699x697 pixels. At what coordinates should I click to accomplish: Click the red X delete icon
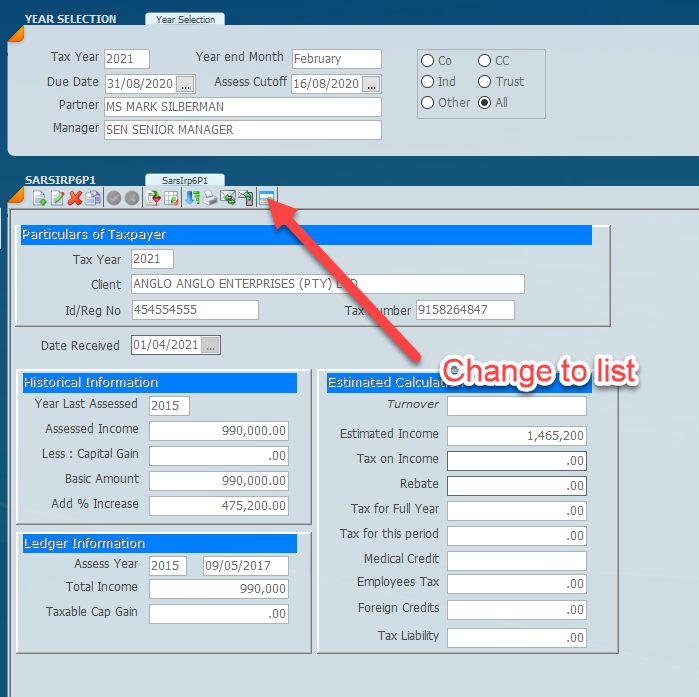tap(75, 198)
